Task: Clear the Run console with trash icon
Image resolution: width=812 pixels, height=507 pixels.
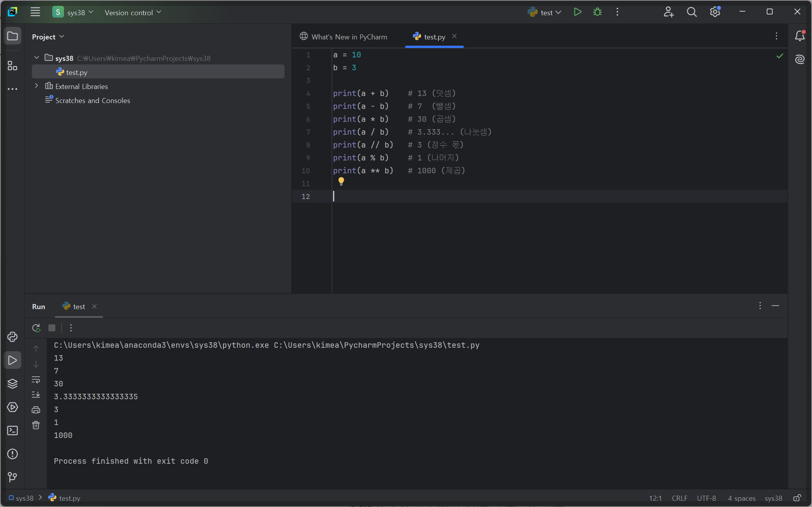Action: 36,425
